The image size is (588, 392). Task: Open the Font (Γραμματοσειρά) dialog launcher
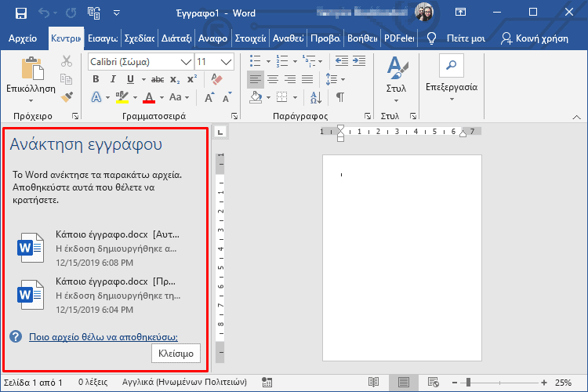tap(234, 116)
